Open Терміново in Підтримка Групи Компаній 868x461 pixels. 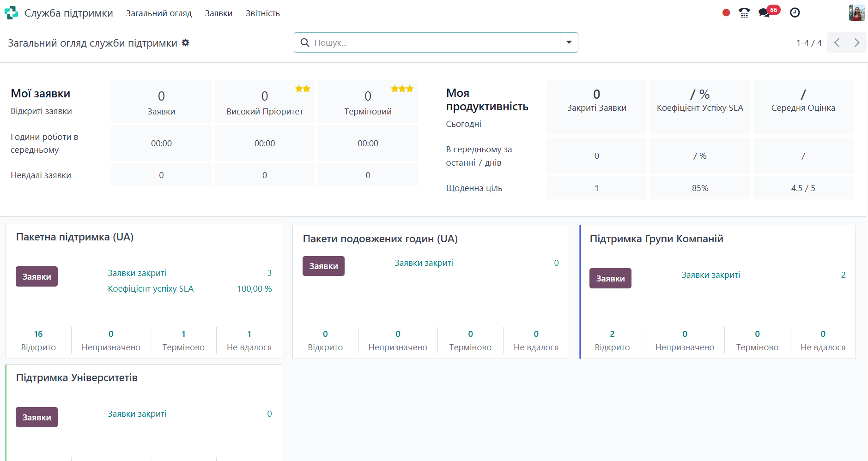pos(757,341)
